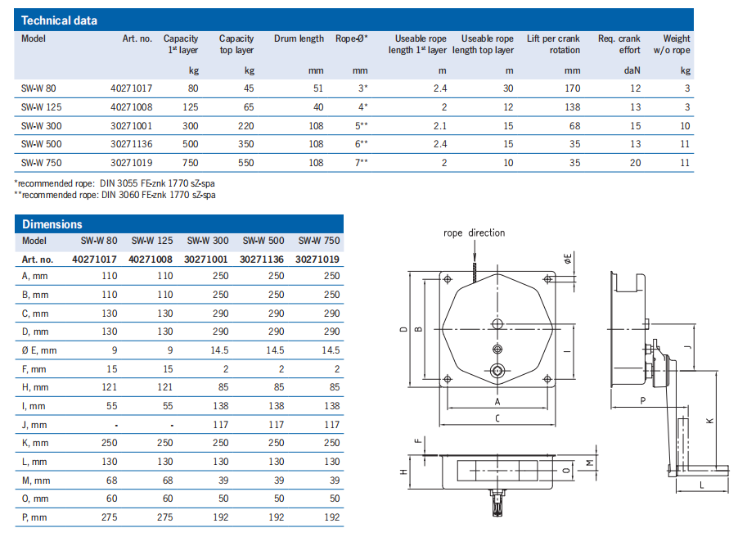Select SW-W 750 row label in Technical data
This screenshot has width=756, height=546.
(x=41, y=163)
